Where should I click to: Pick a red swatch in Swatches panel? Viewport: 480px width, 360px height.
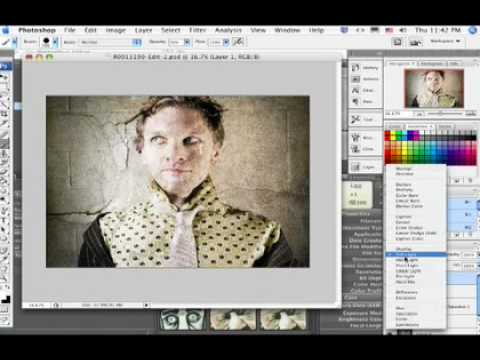388,134
